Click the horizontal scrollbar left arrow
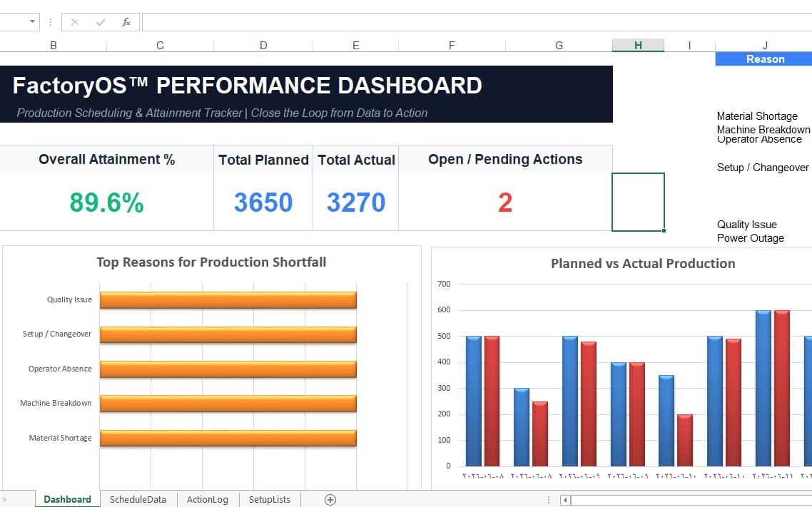812x507 pixels. coord(566,500)
